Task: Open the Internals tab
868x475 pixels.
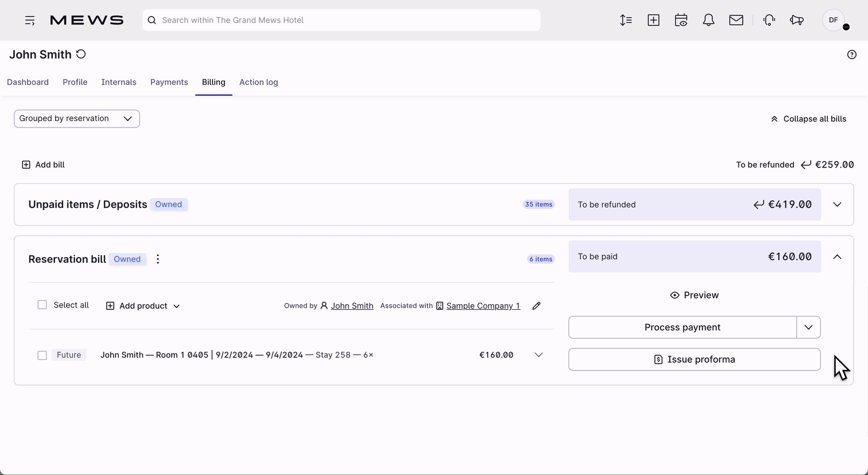Action: [119, 82]
